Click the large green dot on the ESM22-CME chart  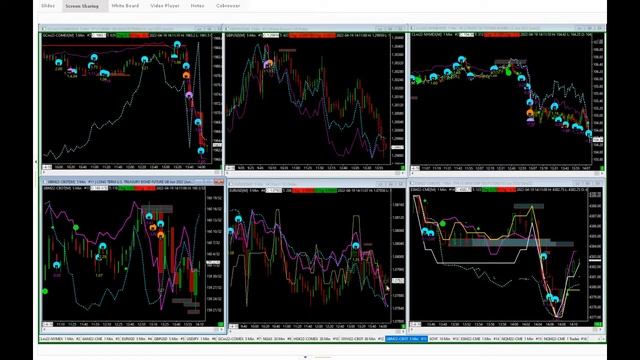point(443,223)
